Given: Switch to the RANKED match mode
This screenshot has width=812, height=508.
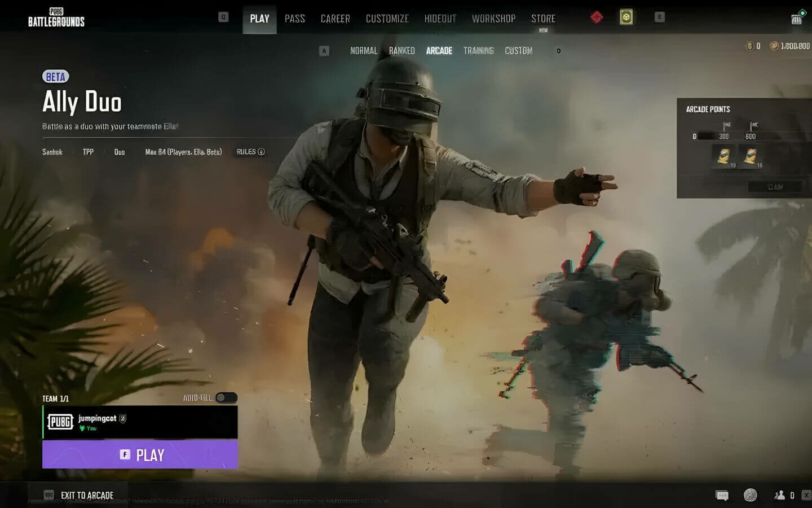Looking at the screenshot, I should pos(402,51).
